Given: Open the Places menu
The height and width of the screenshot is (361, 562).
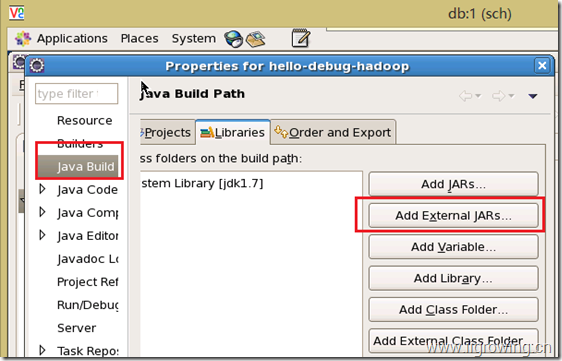Looking at the screenshot, I should 139,38.
